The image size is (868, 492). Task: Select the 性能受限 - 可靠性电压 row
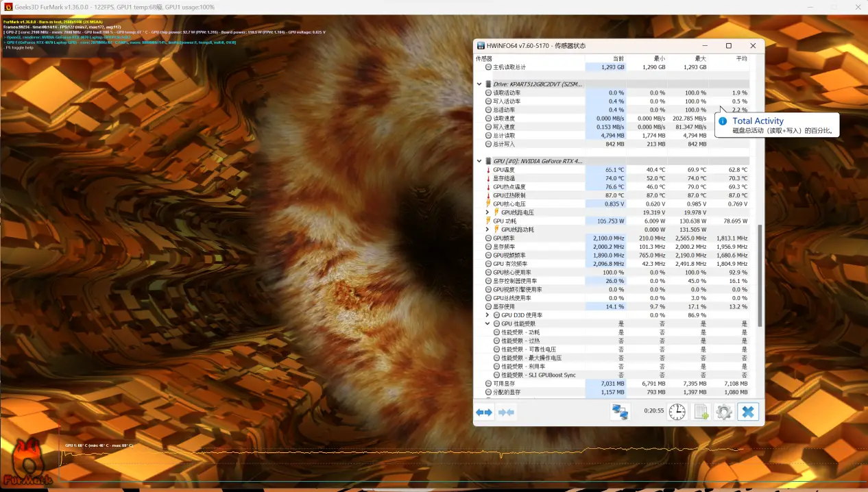[x=612, y=349]
